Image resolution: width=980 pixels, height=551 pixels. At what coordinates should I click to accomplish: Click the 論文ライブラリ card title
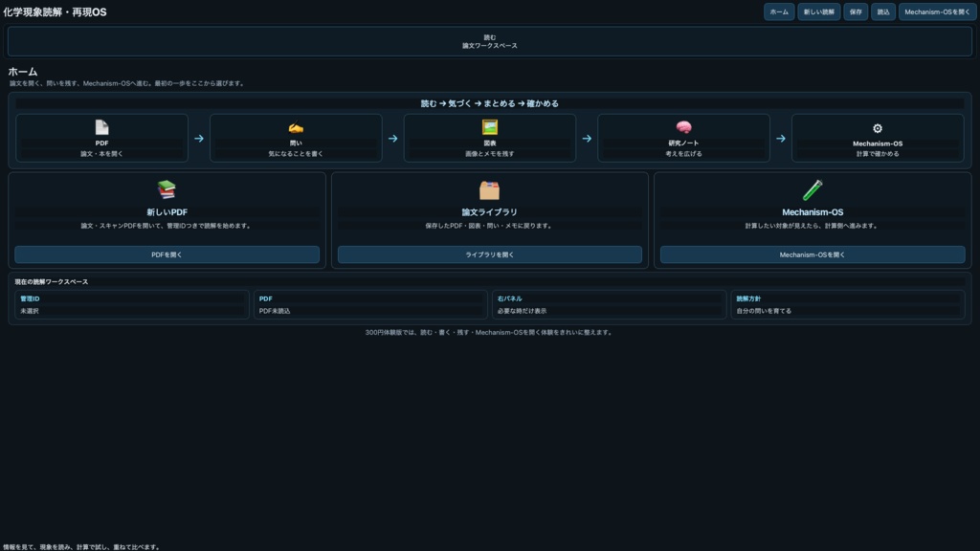(489, 212)
